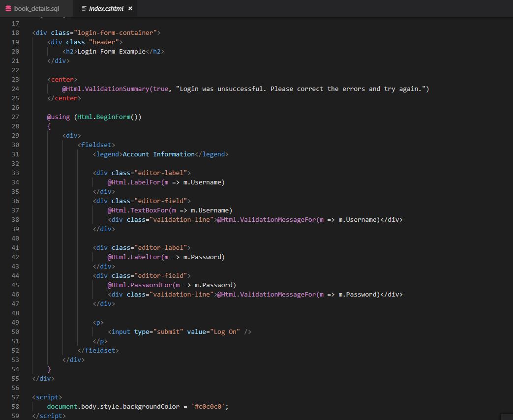Click the database icon on book_details.sql tab
Image resolution: width=513 pixels, height=420 pixels.
point(8,8)
